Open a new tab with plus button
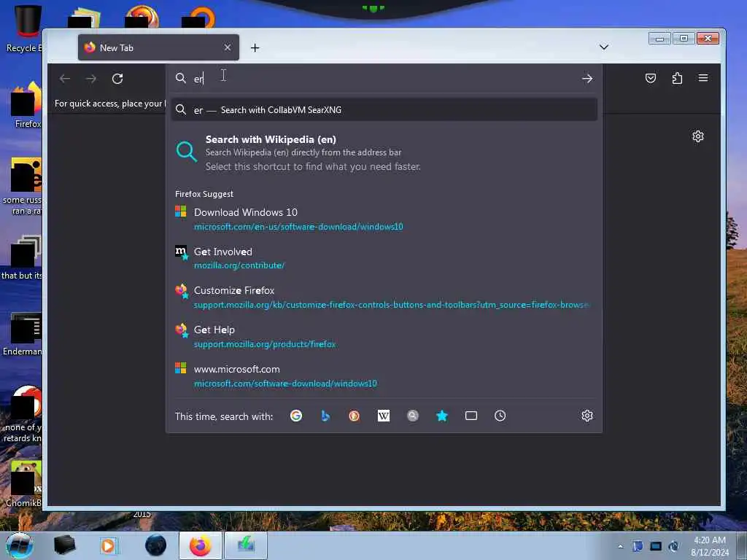 (x=255, y=47)
